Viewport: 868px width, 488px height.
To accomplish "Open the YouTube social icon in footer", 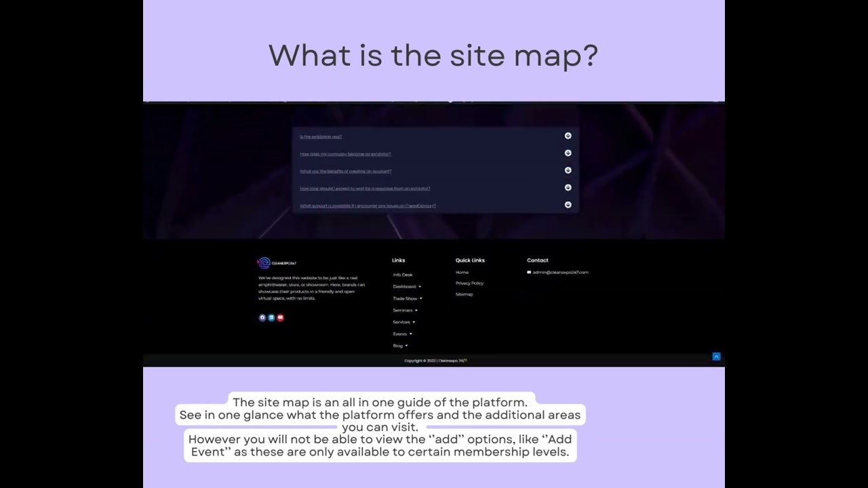I will pos(280,317).
